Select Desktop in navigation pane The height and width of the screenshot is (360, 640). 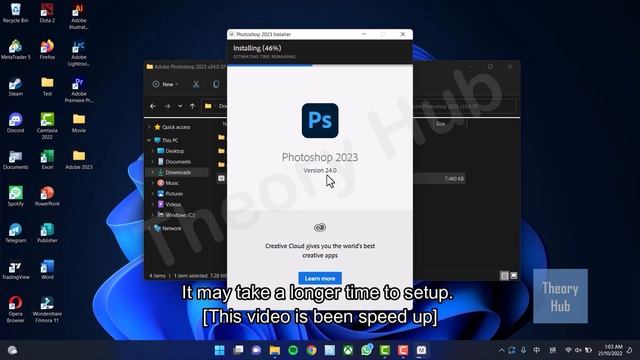coord(175,151)
